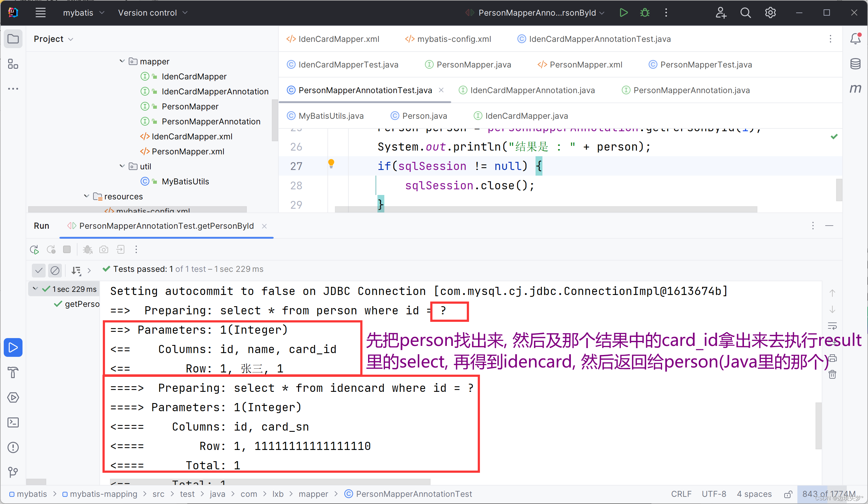Expand the mybatis project dropdown
This screenshot has width=868, height=504.
click(83, 13)
